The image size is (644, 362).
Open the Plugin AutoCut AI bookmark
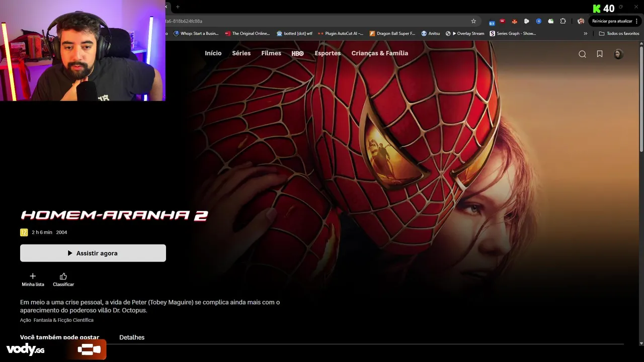tap(340, 34)
